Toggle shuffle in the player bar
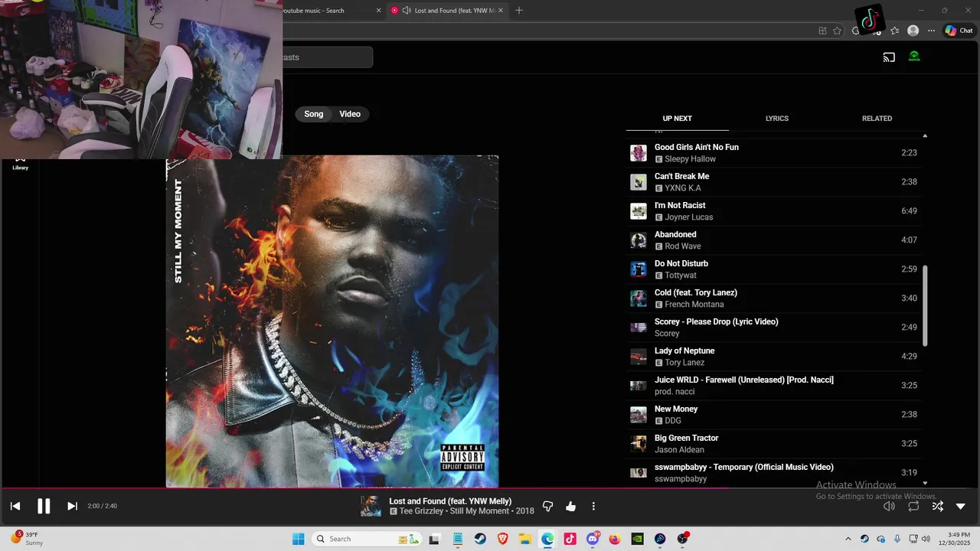 coord(937,506)
